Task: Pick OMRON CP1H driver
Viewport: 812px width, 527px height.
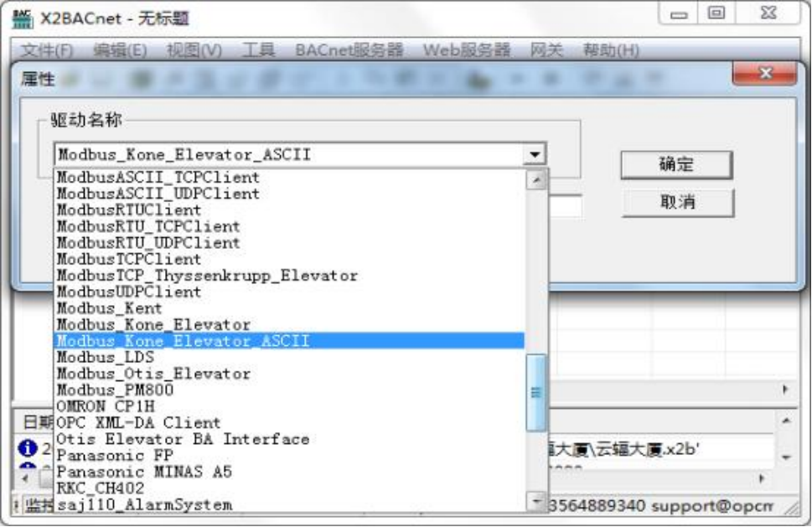Action: tap(289, 406)
